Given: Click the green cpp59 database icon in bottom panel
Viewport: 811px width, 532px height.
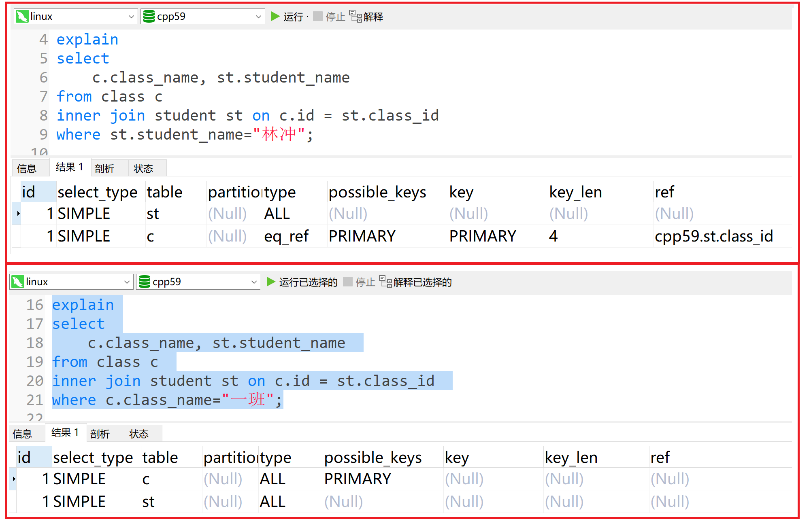Looking at the screenshot, I should (x=145, y=282).
